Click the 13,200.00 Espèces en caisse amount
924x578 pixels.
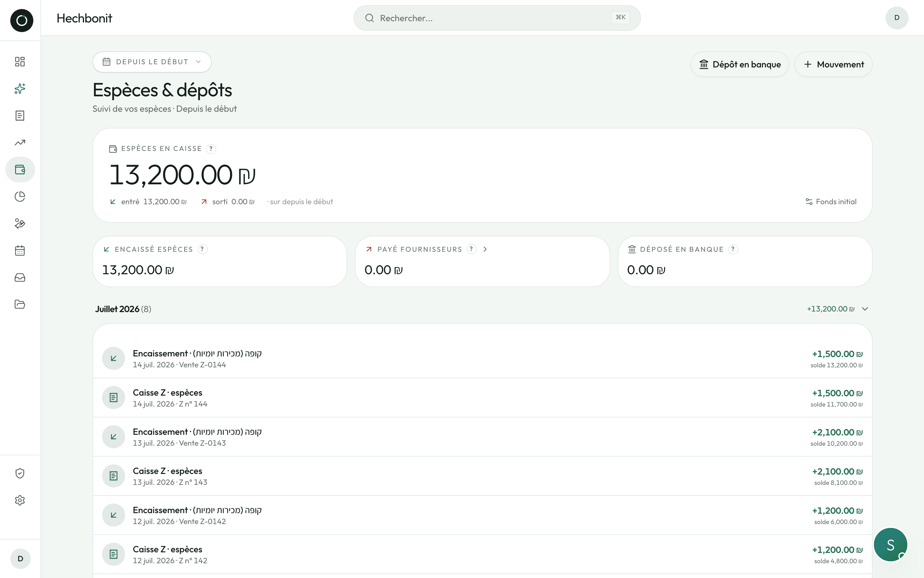coord(183,175)
